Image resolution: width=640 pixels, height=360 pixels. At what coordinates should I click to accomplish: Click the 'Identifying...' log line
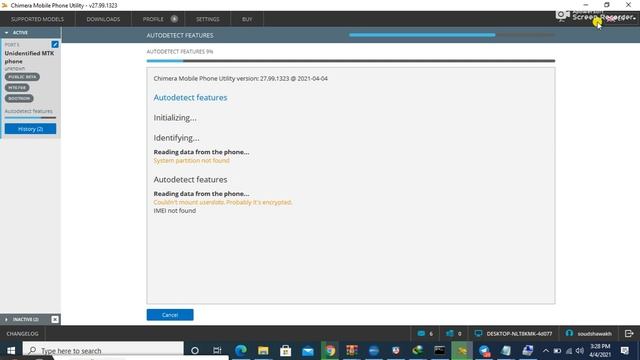point(176,138)
